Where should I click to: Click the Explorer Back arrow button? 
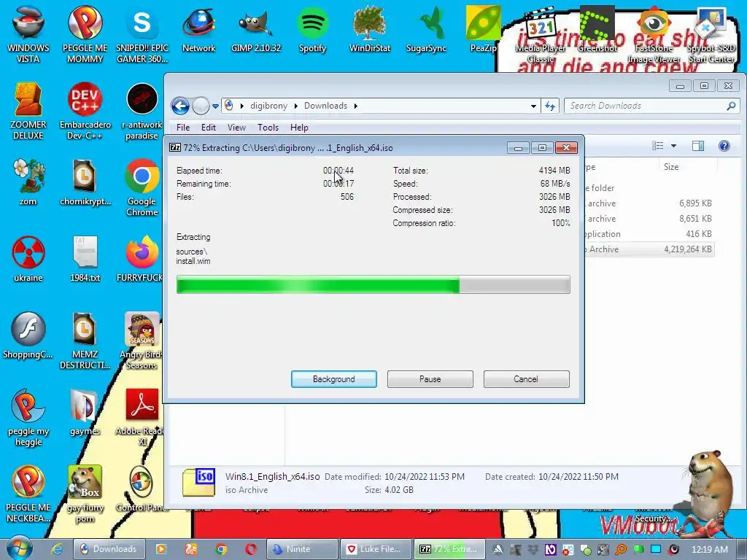pos(181,106)
